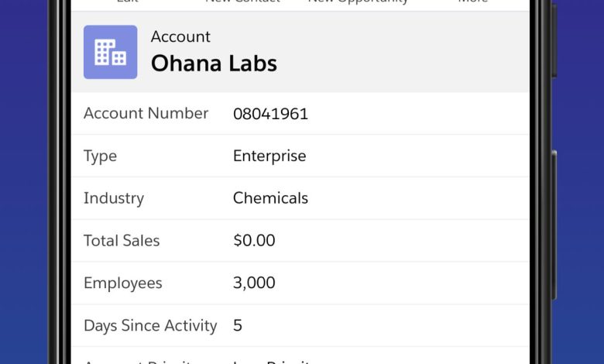Tap the Enterprise type value
The height and width of the screenshot is (364, 604).
pyautogui.click(x=269, y=156)
